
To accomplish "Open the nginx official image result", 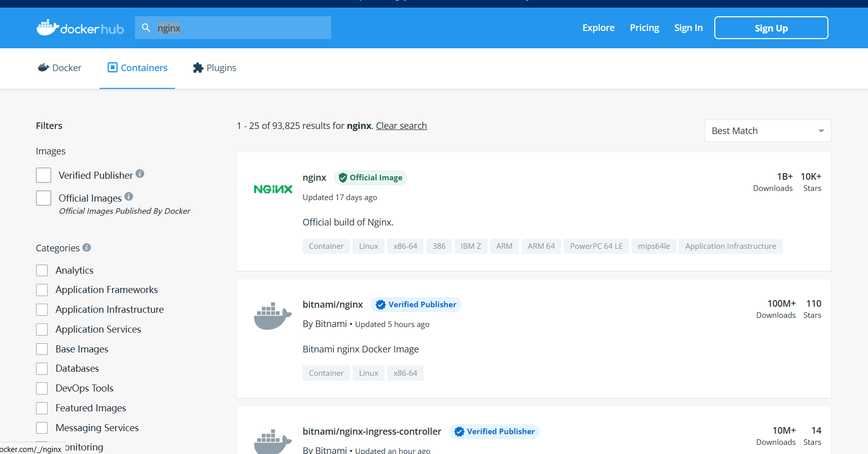I will coord(315,178).
